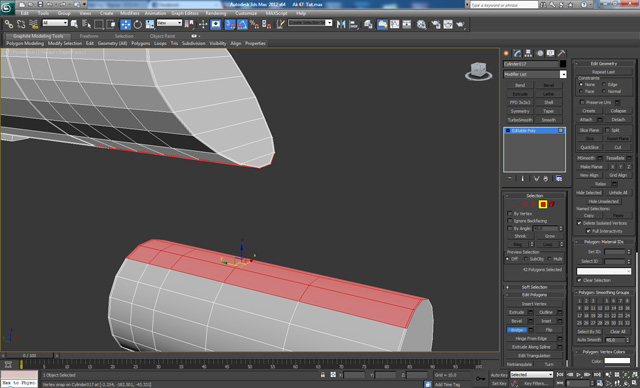Click the Bridge button in Edit Polygons
Viewport: 640px width, 388px height.
[517, 330]
